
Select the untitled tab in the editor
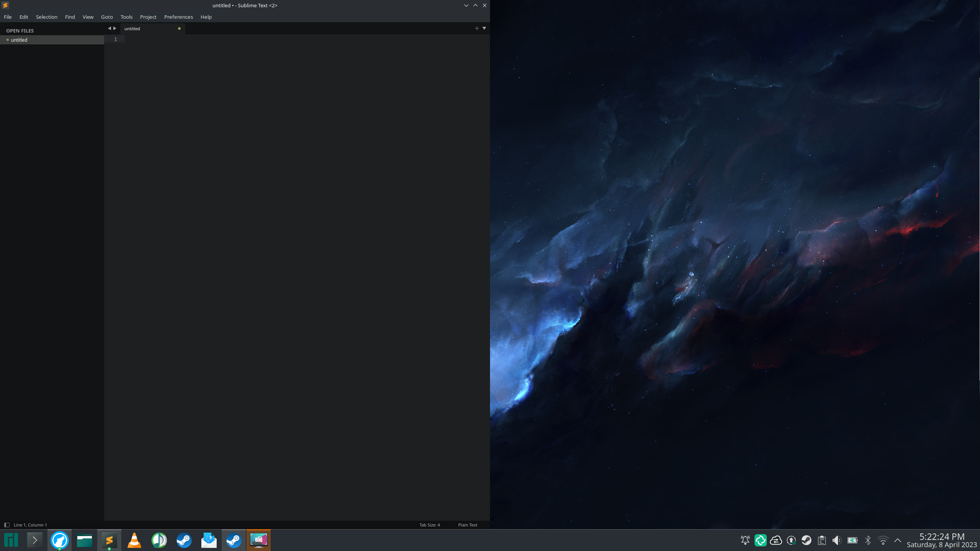pos(152,29)
